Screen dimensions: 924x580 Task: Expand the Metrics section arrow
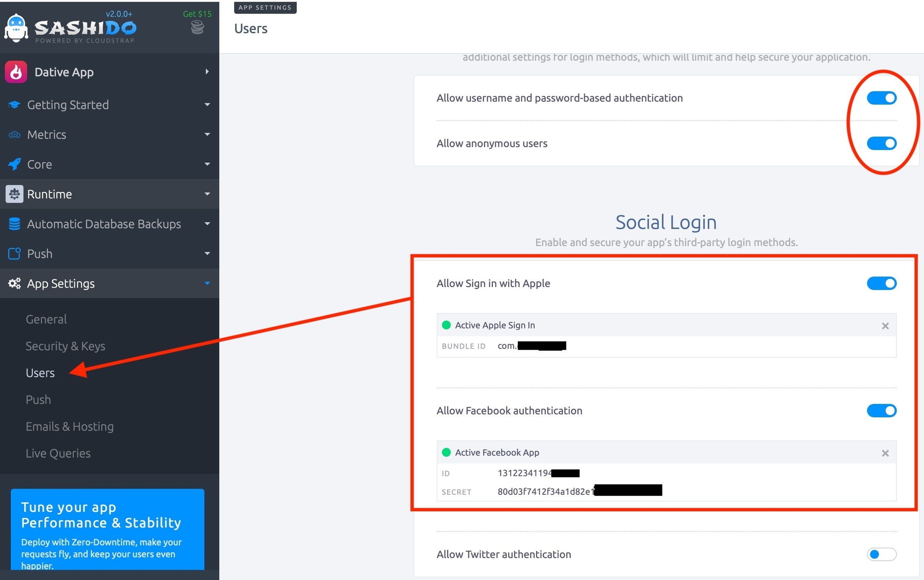(207, 134)
